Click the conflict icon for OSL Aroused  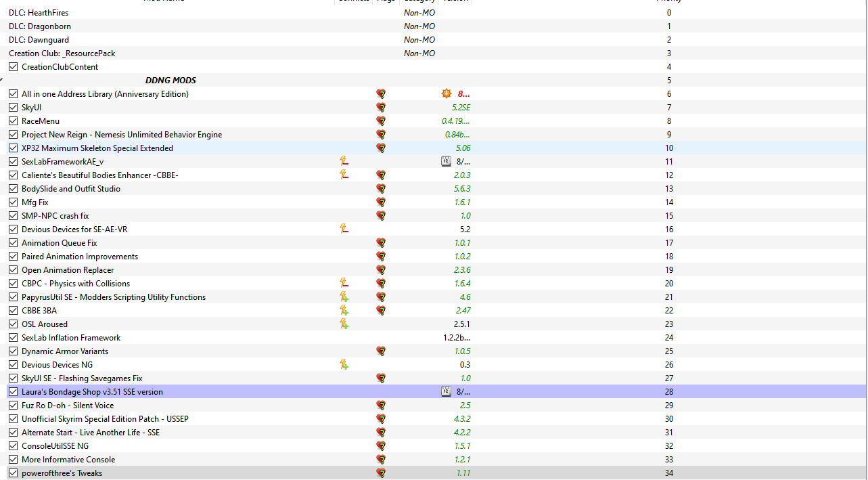tap(344, 324)
